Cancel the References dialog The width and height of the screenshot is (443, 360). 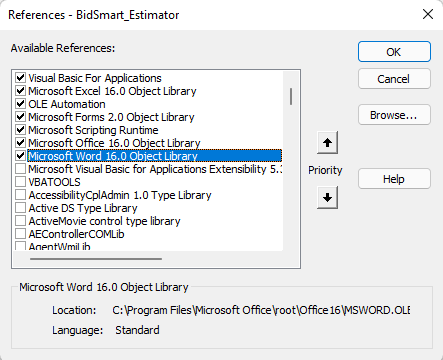[394, 79]
